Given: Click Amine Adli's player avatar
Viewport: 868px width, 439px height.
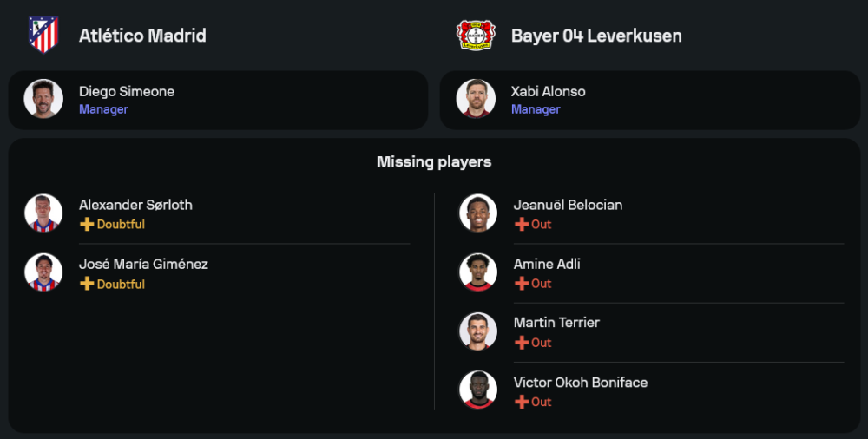Looking at the screenshot, I should coord(478,272).
